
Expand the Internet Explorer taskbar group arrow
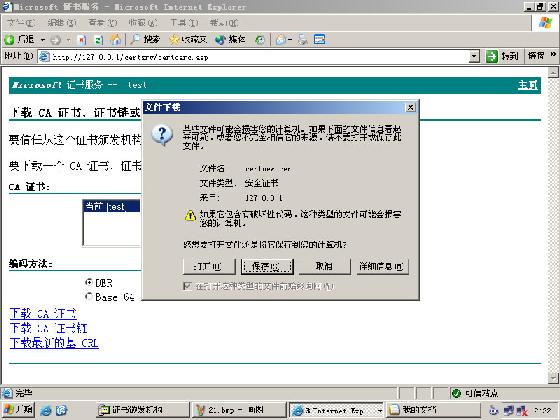pyautogui.click(x=380, y=410)
